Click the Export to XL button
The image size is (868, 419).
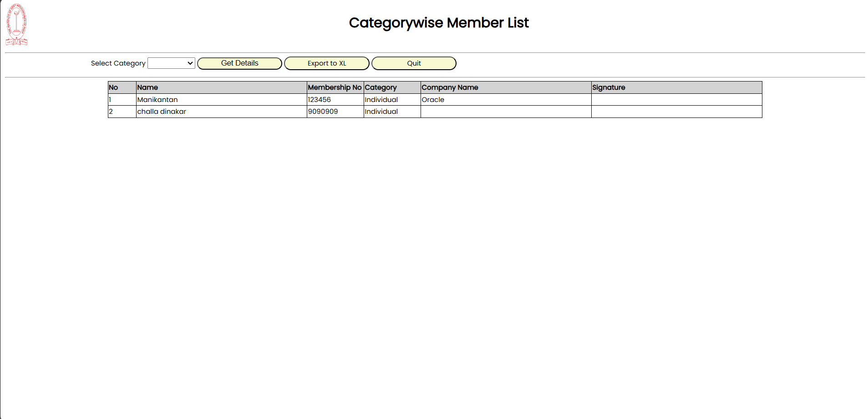pos(326,63)
